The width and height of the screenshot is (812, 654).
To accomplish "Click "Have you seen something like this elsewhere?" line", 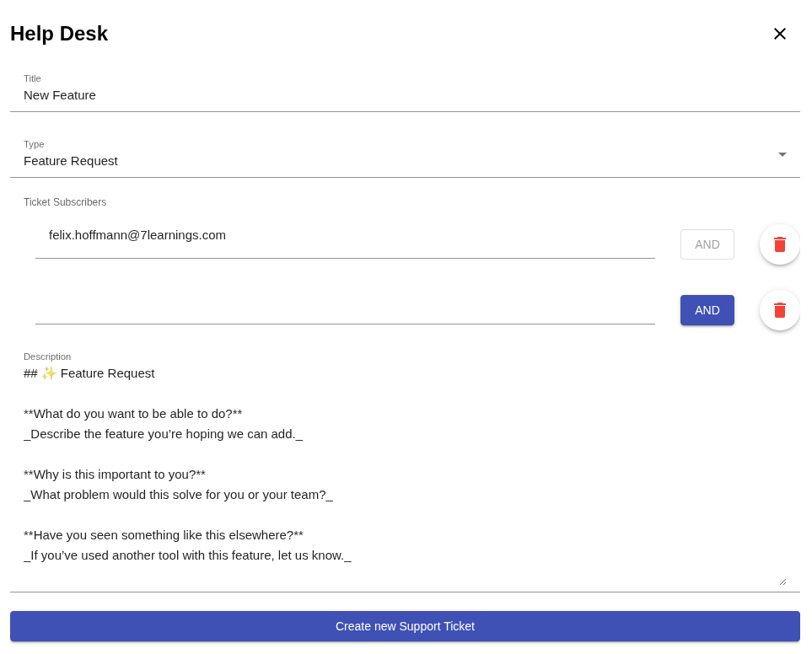I will point(164,535).
